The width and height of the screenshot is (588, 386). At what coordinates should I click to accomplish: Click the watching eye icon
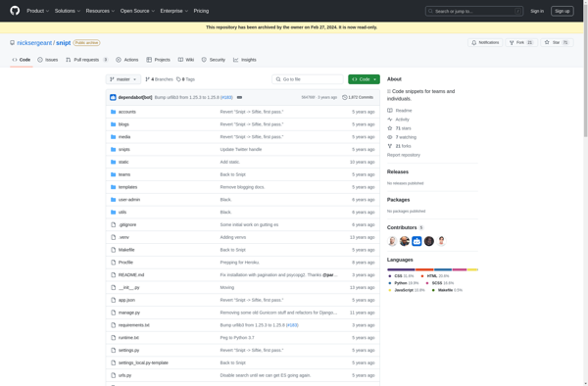click(390, 137)
